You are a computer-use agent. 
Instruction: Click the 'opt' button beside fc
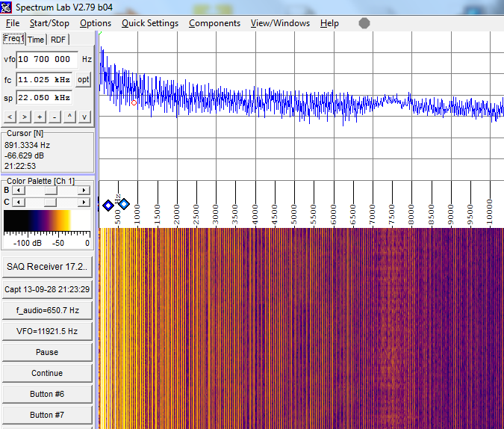[x=84, y=79]
